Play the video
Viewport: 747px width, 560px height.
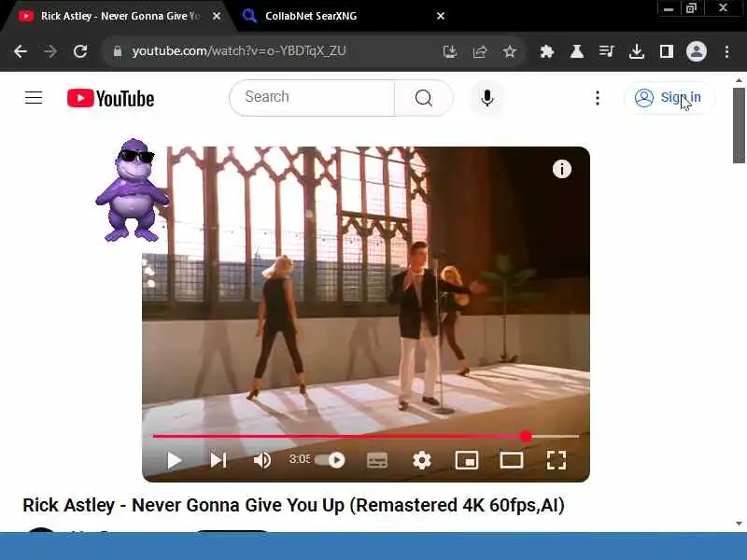(175, 460)
